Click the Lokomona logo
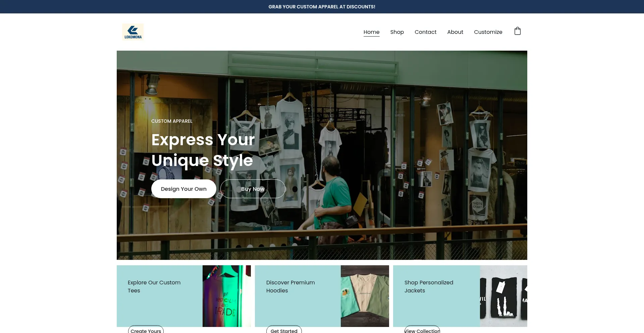 (133, 32)
